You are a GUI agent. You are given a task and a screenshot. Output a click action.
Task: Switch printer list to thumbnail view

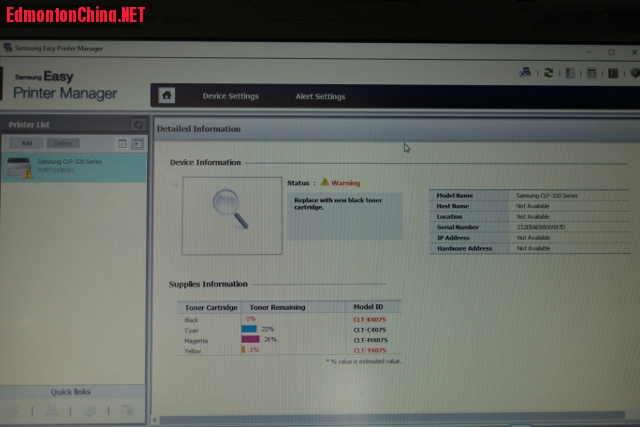coord(137,143)
